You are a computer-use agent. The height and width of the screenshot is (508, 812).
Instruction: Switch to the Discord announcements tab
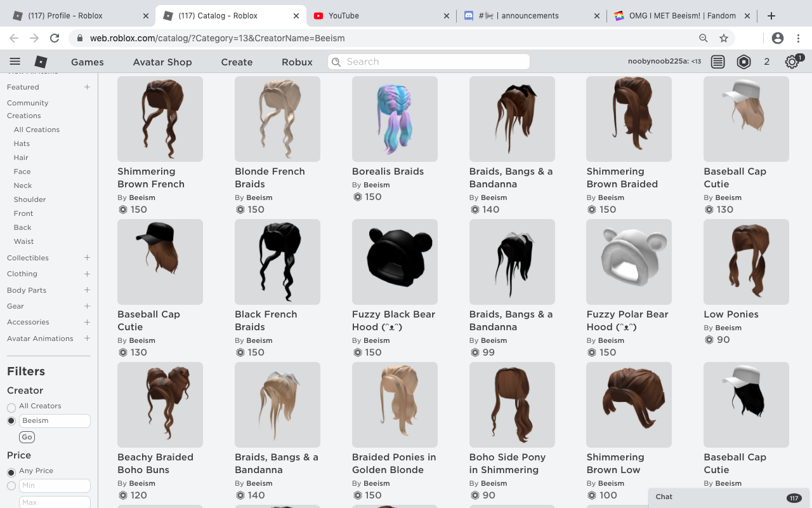click(530, 16)
